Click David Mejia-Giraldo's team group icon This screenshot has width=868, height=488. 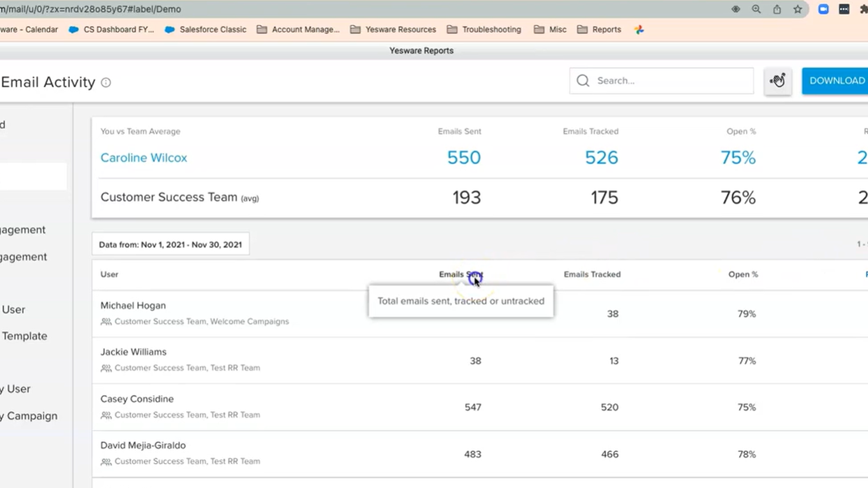pos(106,462)
